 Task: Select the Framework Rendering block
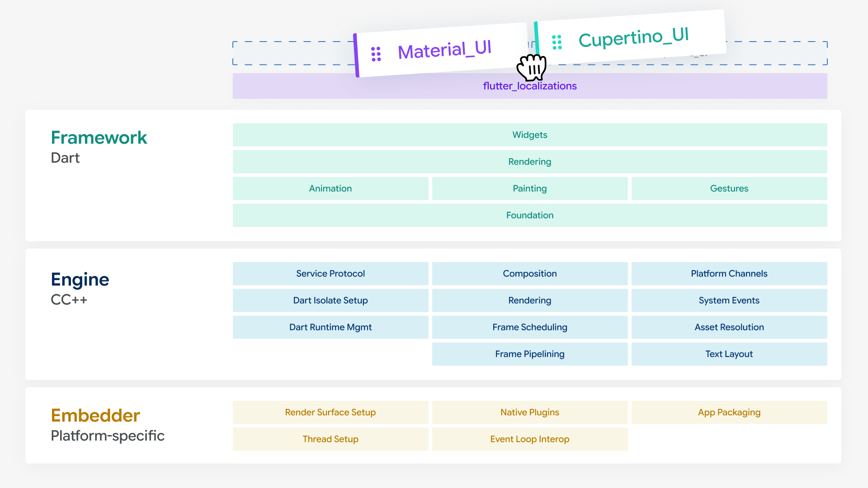tap(530, 162)
